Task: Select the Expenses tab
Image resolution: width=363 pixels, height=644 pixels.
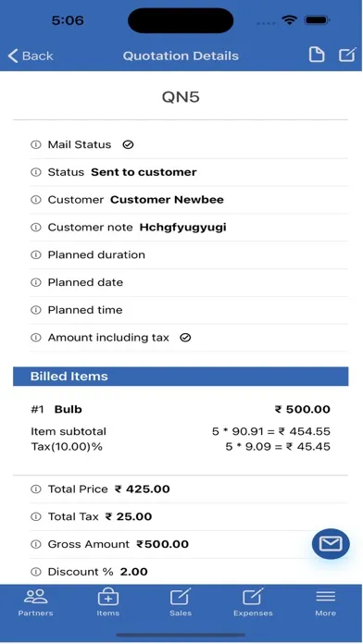Action: click(253, 602)
